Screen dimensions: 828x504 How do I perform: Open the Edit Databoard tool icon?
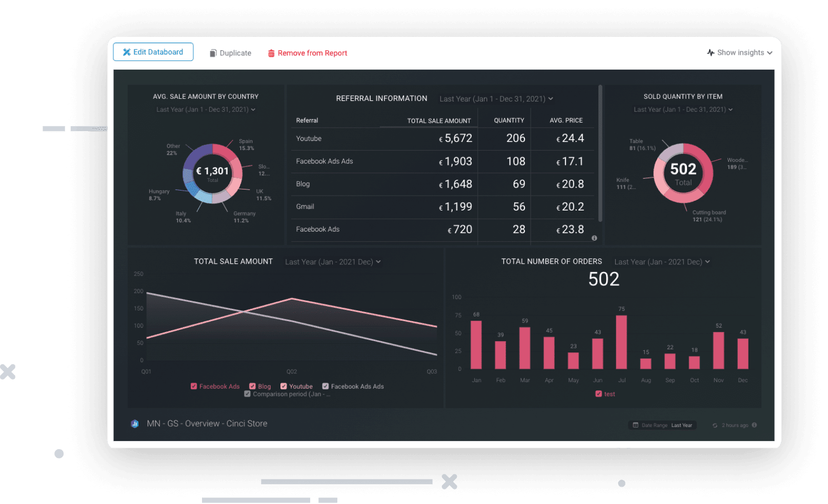pyautogui.click(x=126, y=52)
